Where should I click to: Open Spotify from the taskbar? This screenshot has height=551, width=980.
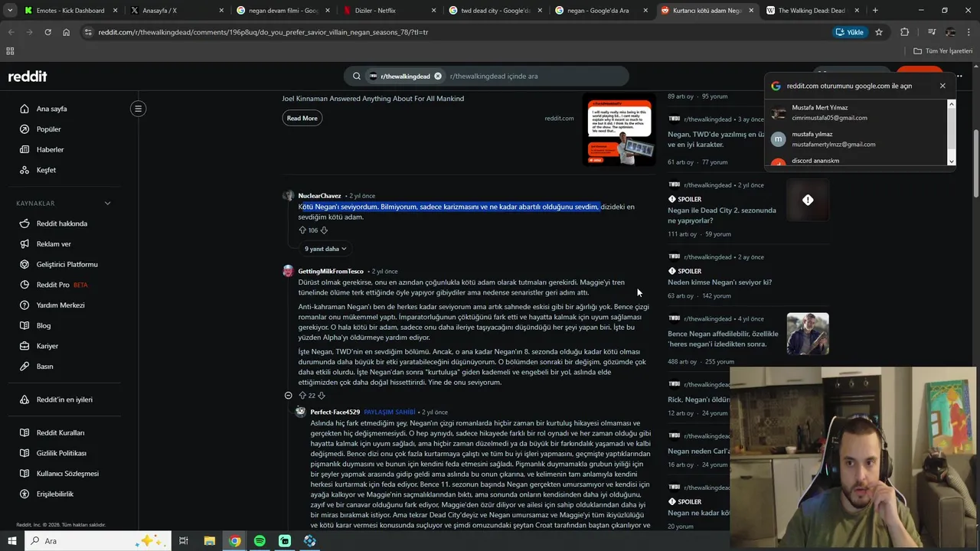[x=260, y=541]
